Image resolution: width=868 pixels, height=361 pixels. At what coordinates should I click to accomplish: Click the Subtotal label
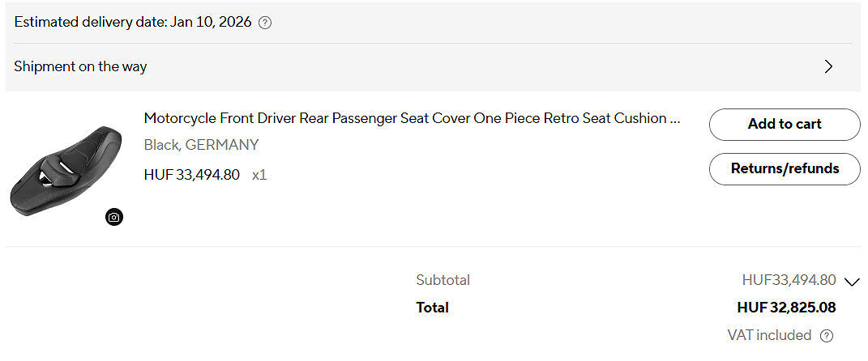443,280
